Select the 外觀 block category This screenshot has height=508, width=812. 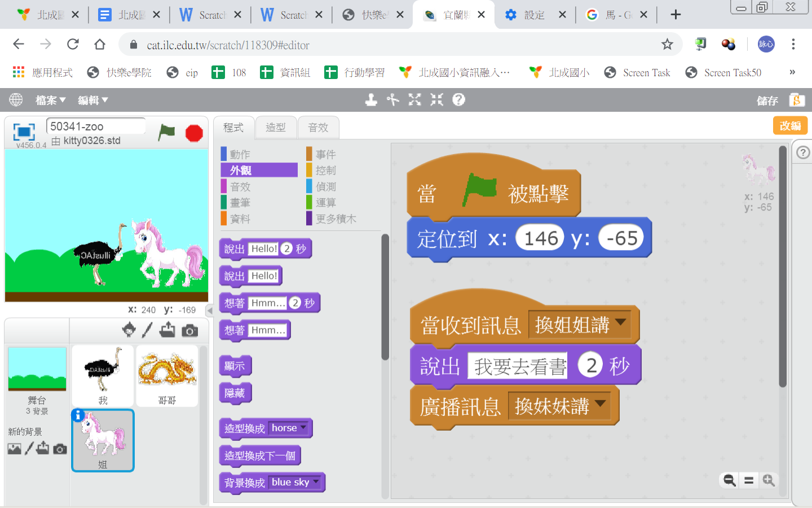coord(259,170)
